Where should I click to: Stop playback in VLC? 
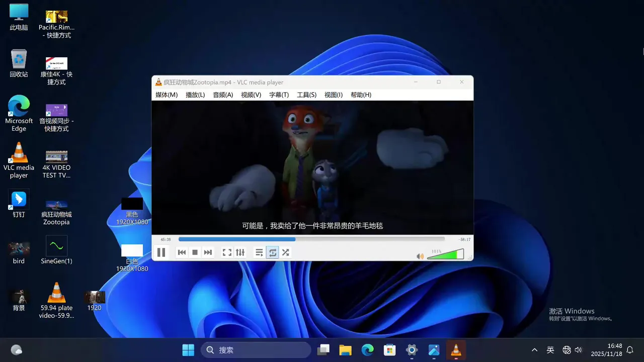pyautogui.click(x=195, y=252)
